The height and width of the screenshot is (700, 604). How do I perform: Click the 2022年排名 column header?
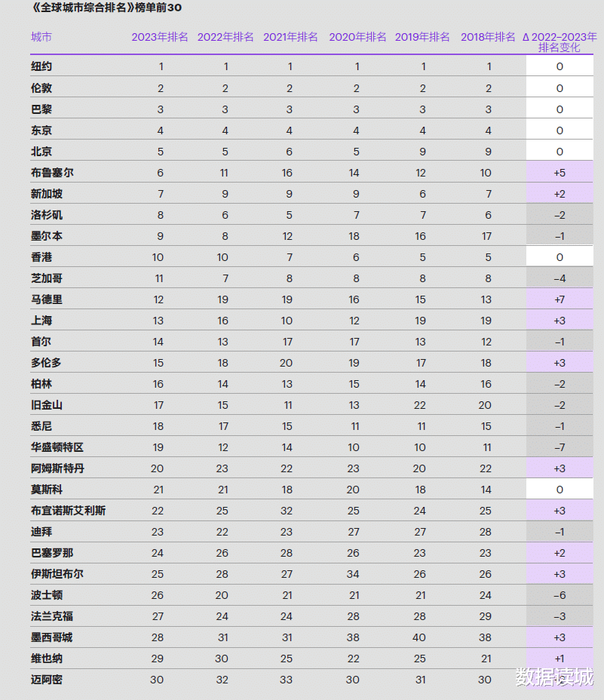(x=225, y=37)
